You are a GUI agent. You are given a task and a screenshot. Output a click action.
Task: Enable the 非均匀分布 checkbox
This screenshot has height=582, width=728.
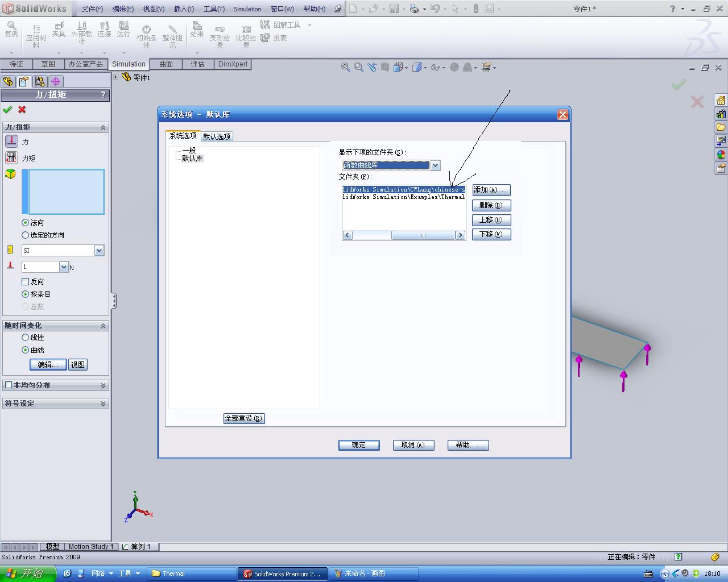click(x=9, y=385)
